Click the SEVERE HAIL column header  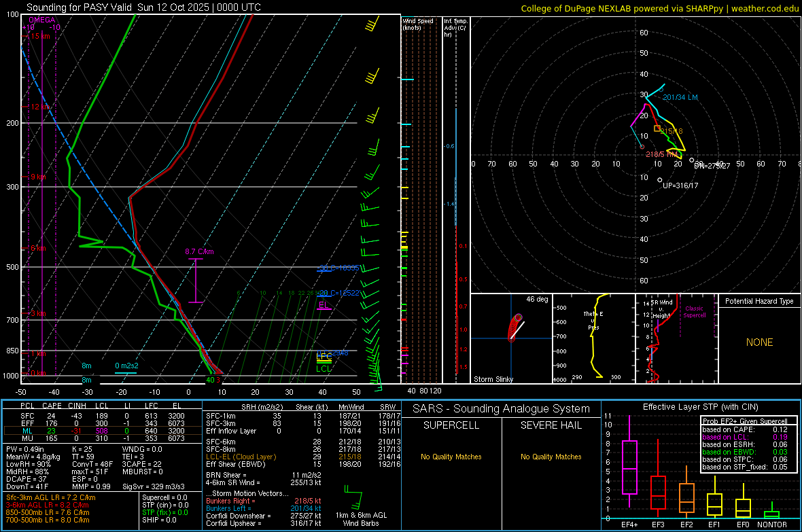click(x=551, y=425)
